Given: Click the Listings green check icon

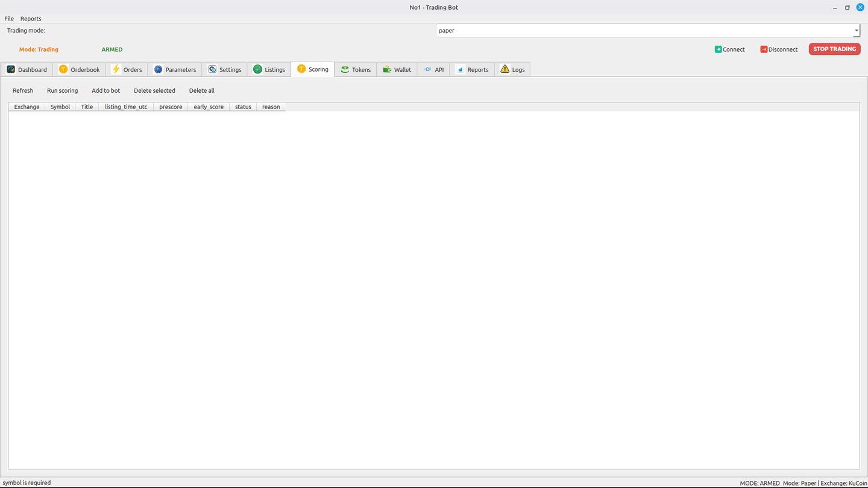Looking at the screenshot, I should point(258,69).
